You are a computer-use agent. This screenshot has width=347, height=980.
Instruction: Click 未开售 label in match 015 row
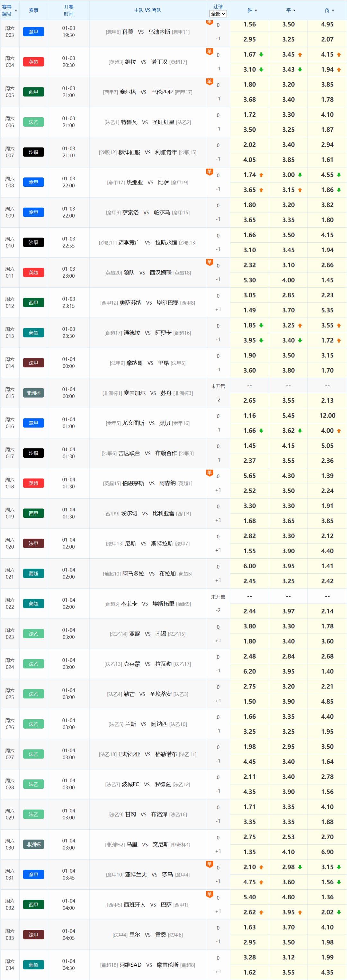click(x=218, y=386)
